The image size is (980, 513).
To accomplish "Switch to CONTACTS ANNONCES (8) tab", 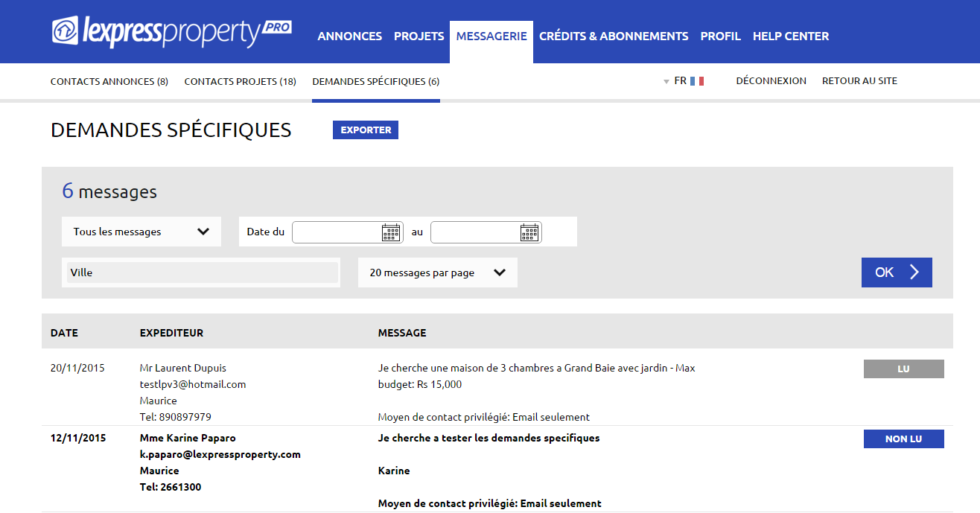I will [x=109, y=81].
